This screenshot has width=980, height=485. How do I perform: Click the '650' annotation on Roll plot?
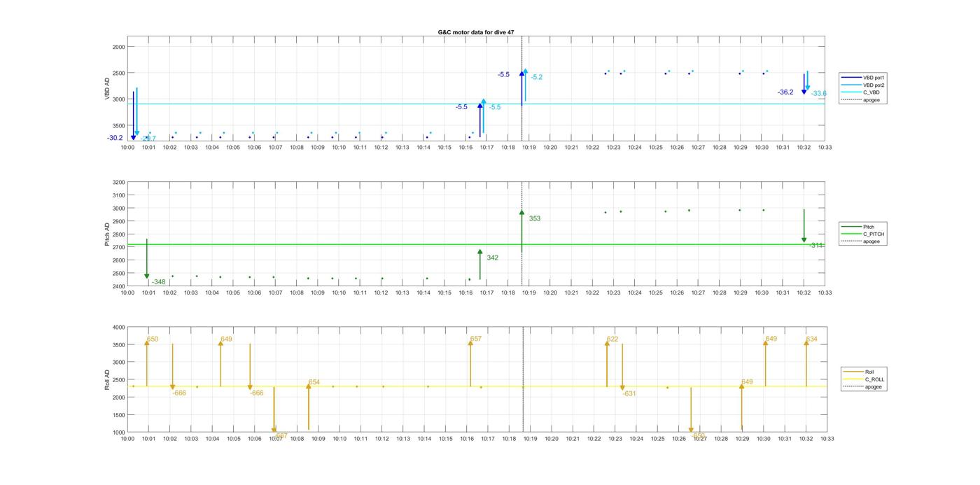pos(152,339)
